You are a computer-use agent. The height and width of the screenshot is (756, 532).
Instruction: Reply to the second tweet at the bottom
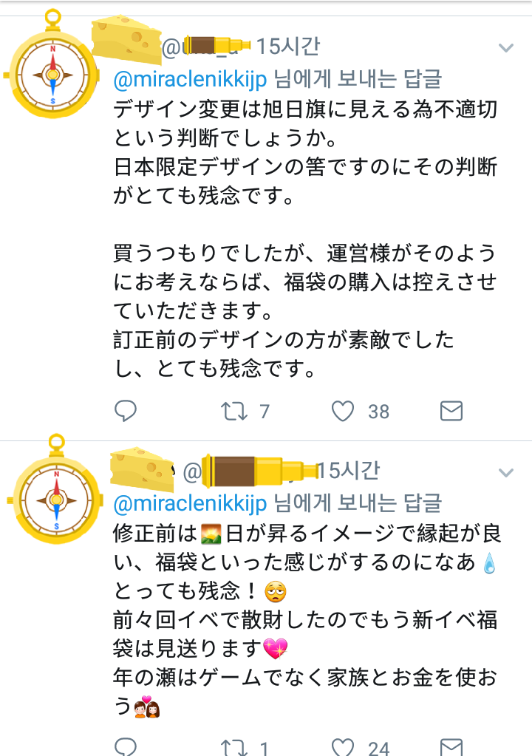126,746
